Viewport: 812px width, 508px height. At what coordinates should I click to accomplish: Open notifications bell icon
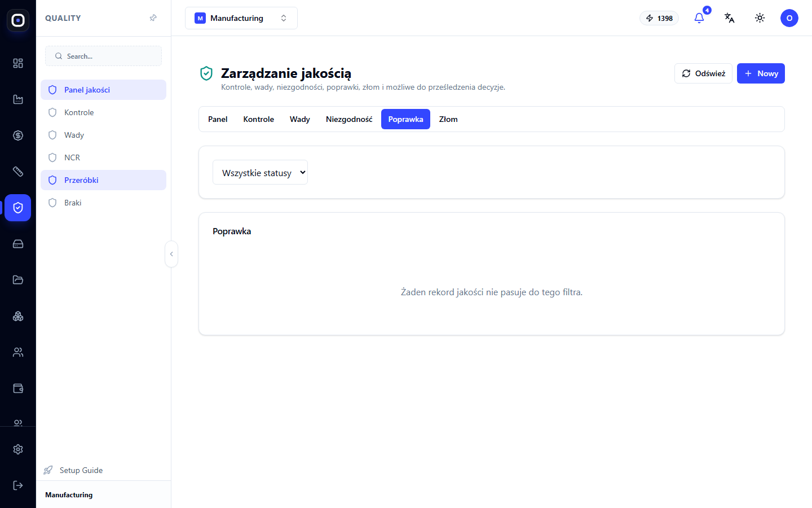(699, 18)
